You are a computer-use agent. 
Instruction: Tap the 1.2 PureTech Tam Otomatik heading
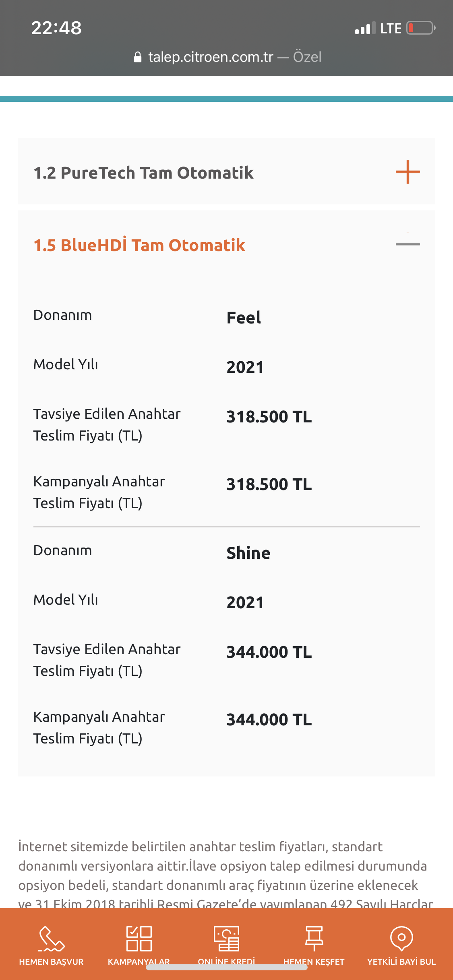click(143, 173)
